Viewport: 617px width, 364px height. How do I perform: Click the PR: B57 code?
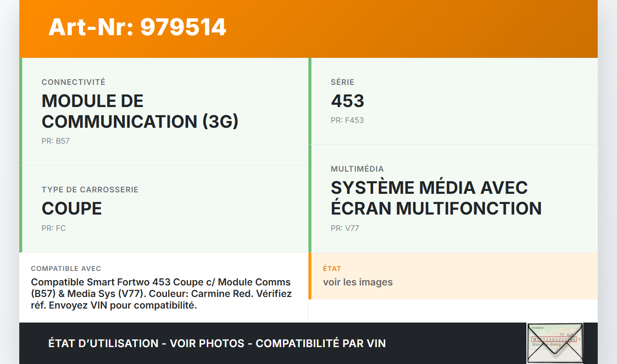(x=55, y=141)
